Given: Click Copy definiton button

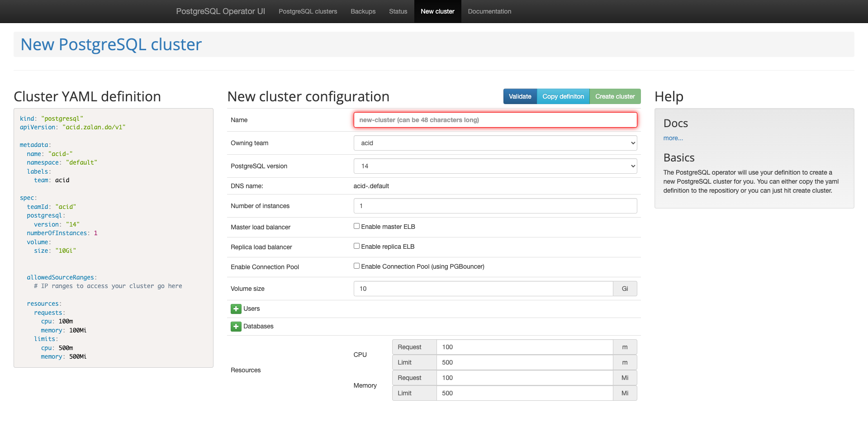Looking at the screenshot, I should [x=563, y=96].
